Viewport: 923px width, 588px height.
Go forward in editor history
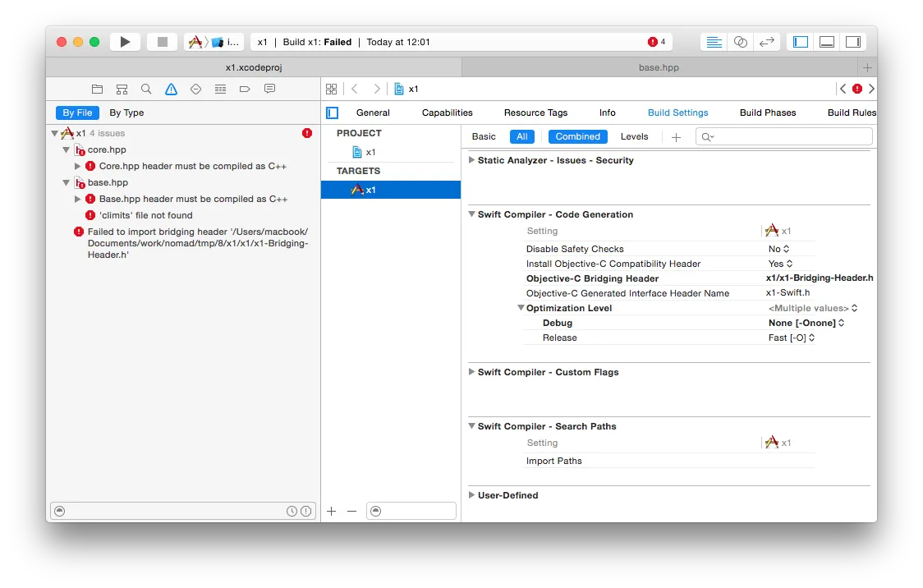[x=377, y=89]
